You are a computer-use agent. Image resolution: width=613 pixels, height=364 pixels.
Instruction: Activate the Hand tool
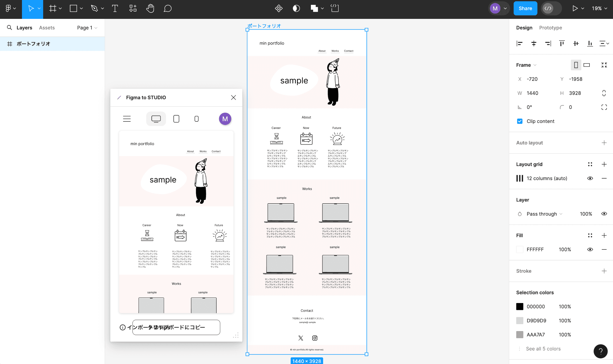tap(150, 8)
